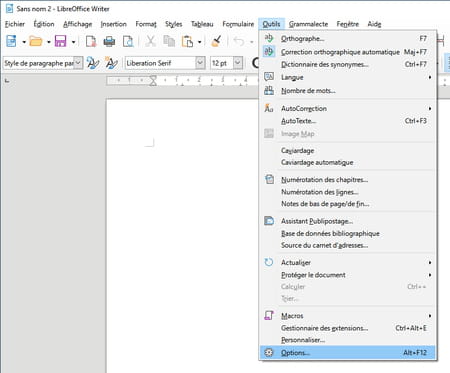Click inside the font name field

[x=160, y=63]
